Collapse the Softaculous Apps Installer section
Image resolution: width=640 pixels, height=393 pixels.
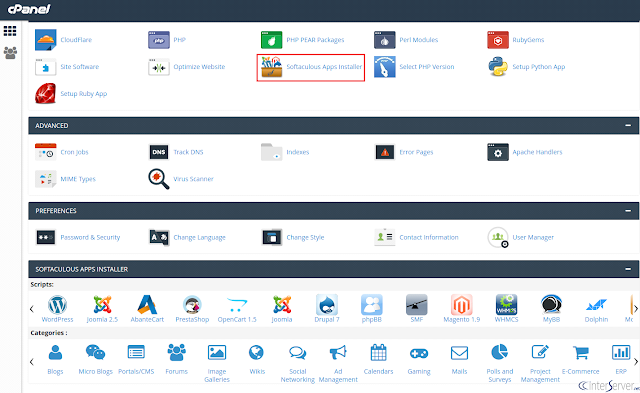[628, 269]
